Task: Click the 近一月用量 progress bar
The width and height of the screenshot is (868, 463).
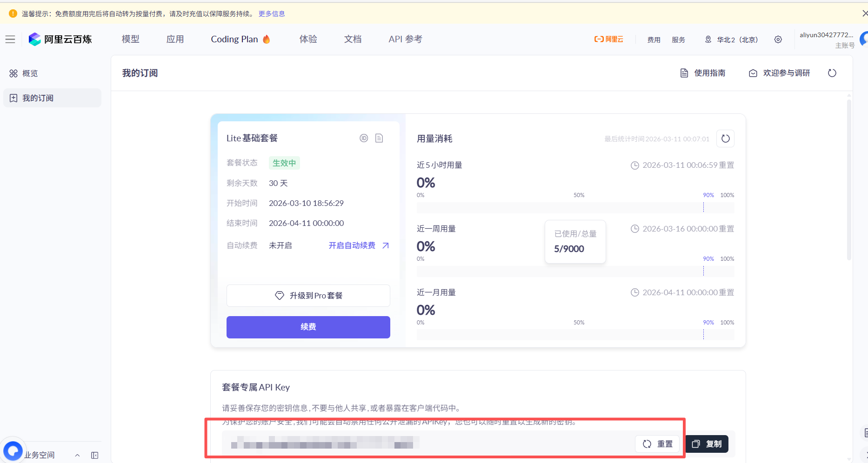Action: click(x=575, y=335)
